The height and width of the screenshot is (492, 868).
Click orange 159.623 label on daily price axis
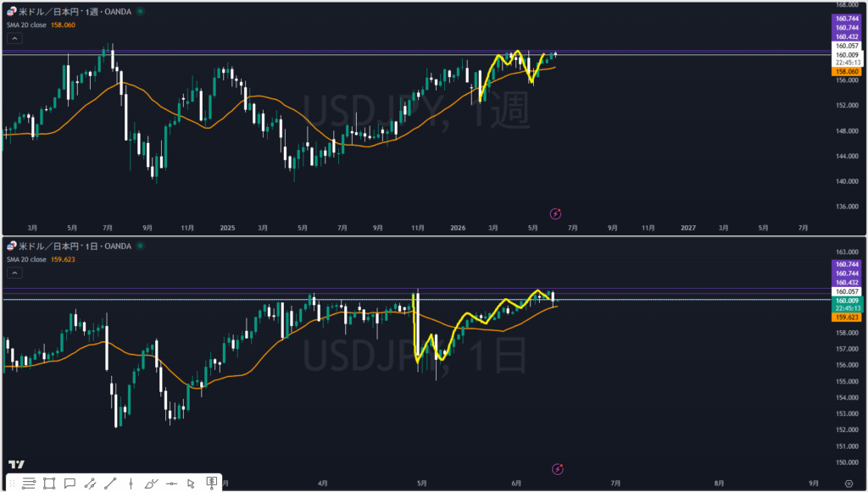pyautogui.click(x=847, y=318)
